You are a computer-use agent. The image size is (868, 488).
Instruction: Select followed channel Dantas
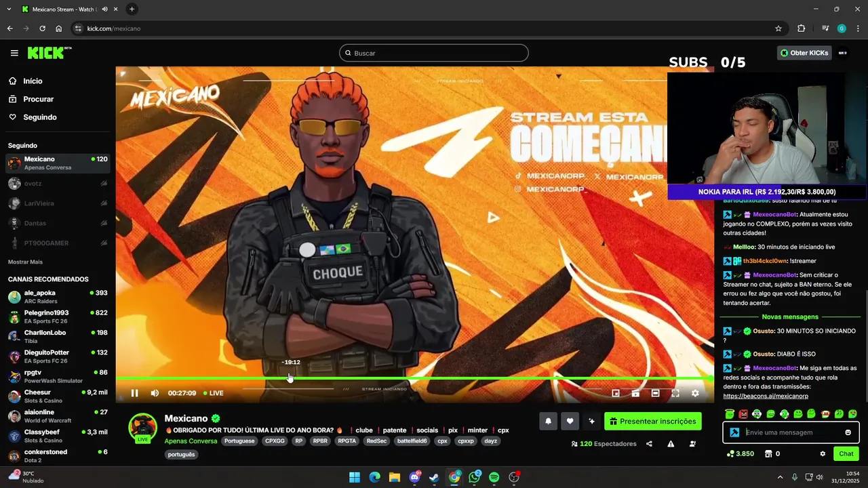coord(58,223)
